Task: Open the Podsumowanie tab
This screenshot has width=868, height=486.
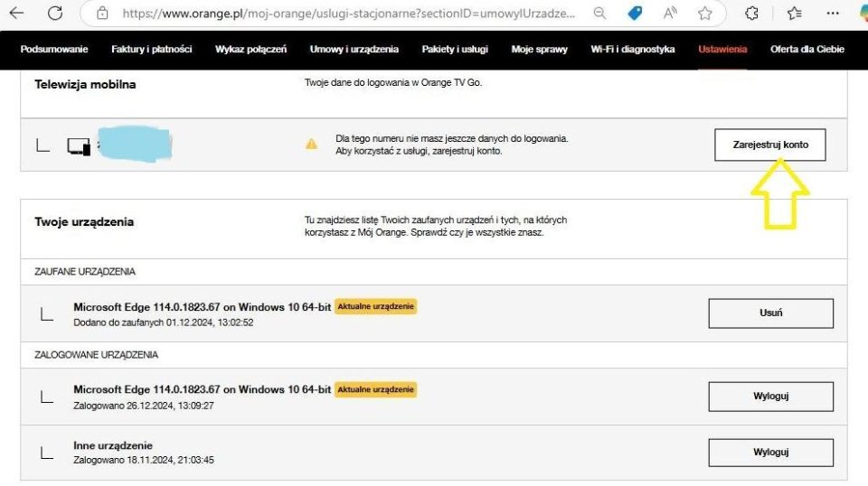Action: pyautogui.click(x=54, y=49)
